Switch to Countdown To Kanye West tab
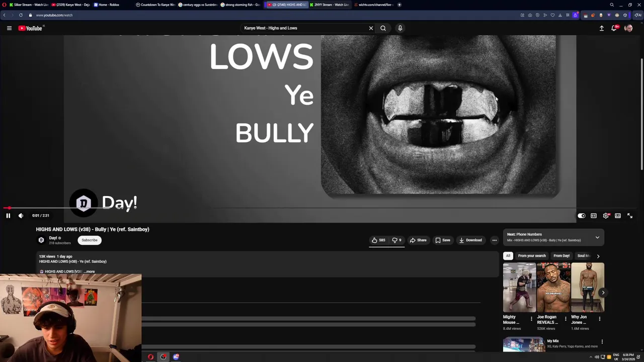Image resolution: width=644 pixels, height=362 pixels. point(155,5)
